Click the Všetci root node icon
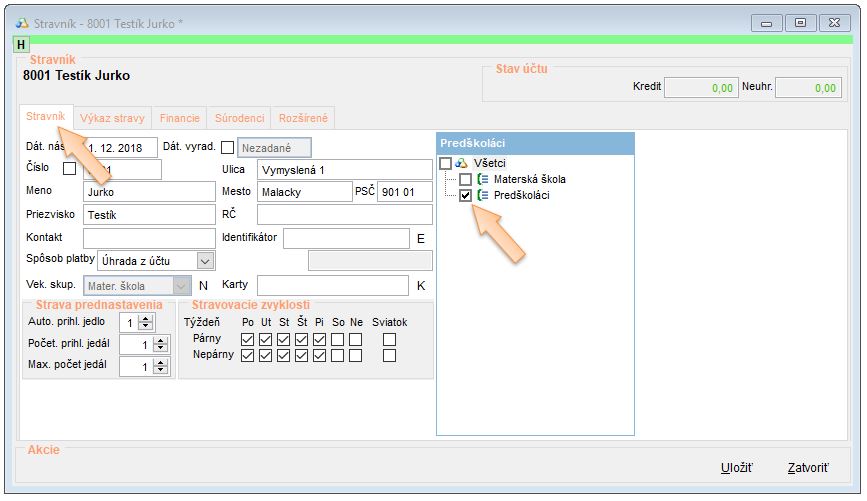Viewport: 867px width, 501px height. [x=462, y=163]
